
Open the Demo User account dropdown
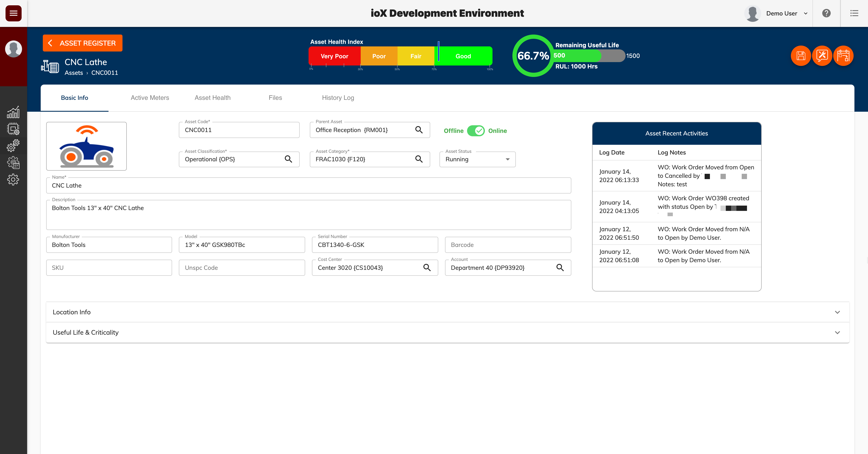pos(806,13)
